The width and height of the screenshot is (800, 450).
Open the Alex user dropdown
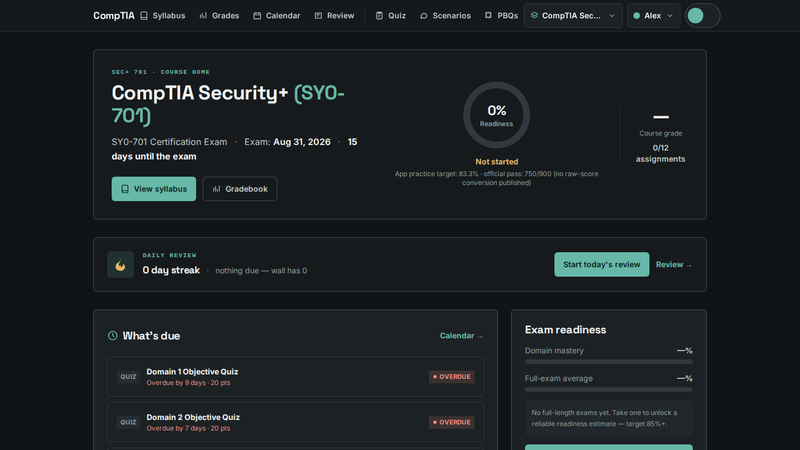[654, 16]
